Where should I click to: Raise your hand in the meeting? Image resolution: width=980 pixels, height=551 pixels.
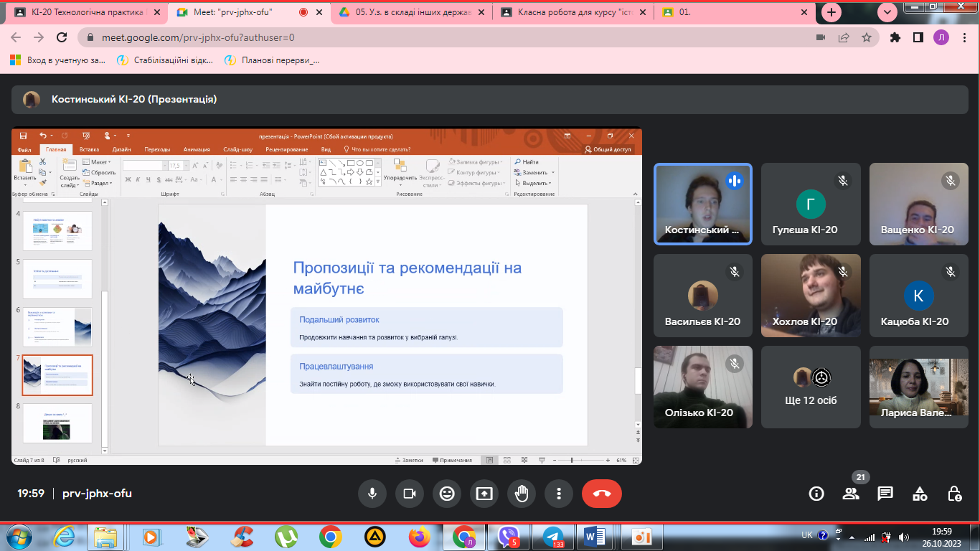coord(522,494)
